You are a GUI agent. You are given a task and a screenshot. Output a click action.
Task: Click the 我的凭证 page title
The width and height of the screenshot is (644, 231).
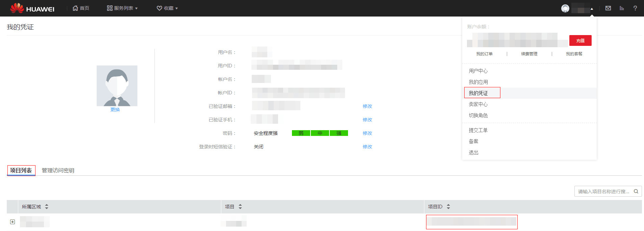pos(20,27)
